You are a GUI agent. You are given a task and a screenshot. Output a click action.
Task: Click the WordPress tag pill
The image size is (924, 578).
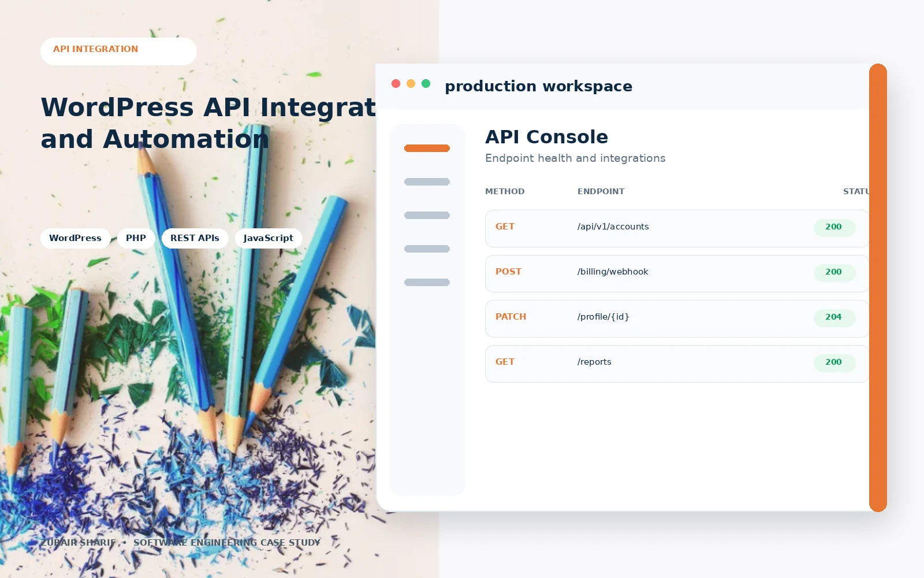click(x=75, y=238)
